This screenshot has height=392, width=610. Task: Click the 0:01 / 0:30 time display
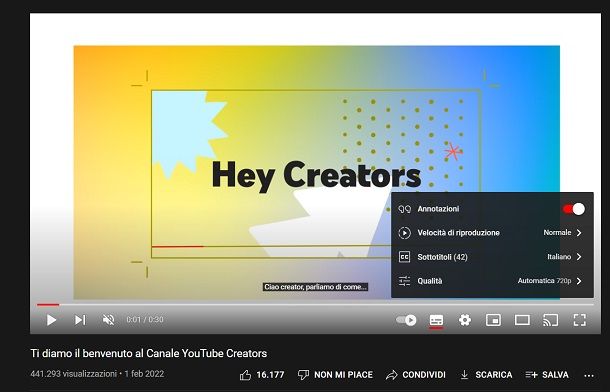pos(145,319)
